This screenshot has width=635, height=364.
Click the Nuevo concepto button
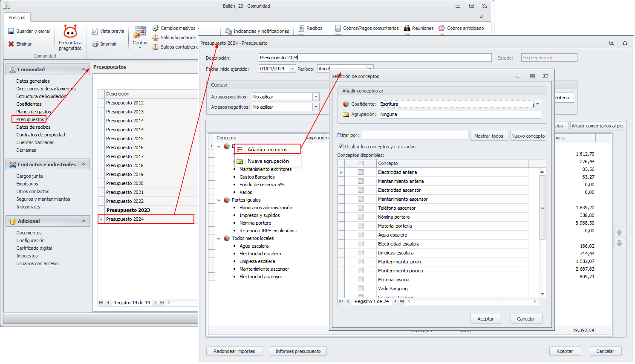pos(528,136)
